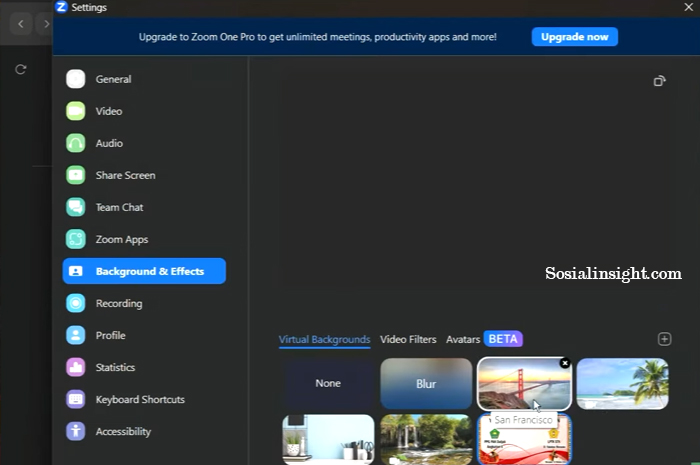Open the Audio settings label
The height and width of the screenshot is (465, 700).
click(x=109, y=143)
